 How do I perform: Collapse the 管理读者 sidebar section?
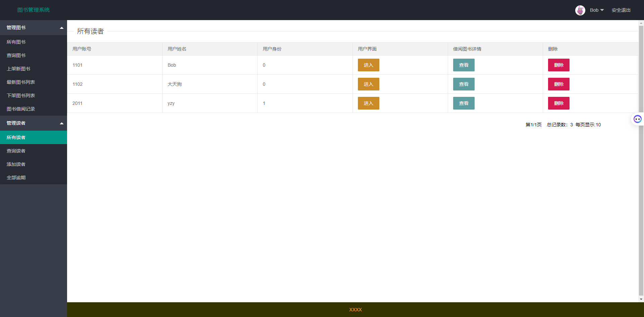(34, 123)
